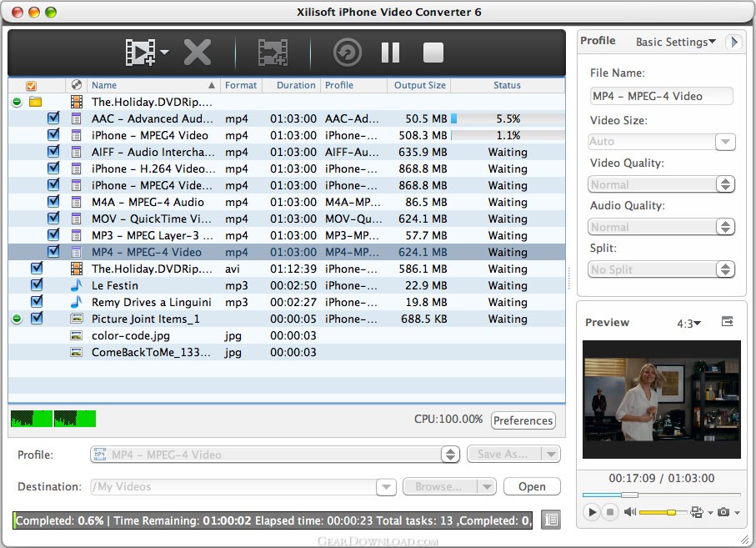Image resolution: width=756 pixels, height=548 pixels.
Task: Open the Audio Quality stepper
Action: (x=725, y=227)
